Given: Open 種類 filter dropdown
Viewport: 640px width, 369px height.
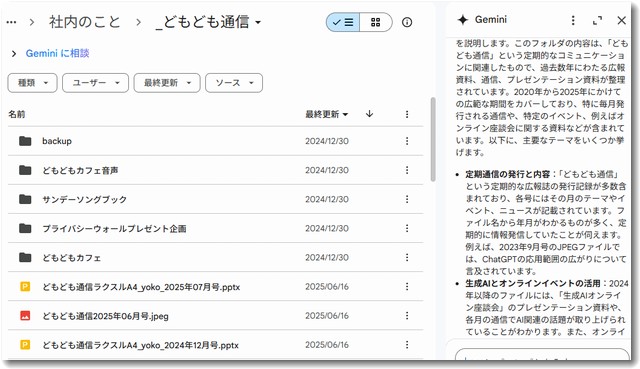Looking at the screenshot, I should coord(32,83).
